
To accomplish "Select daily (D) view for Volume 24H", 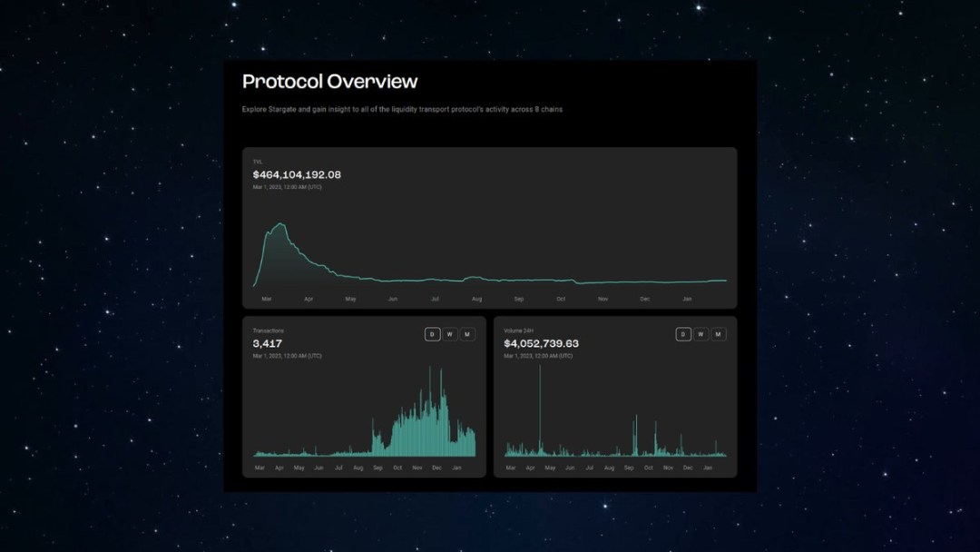I will point(683,334).
